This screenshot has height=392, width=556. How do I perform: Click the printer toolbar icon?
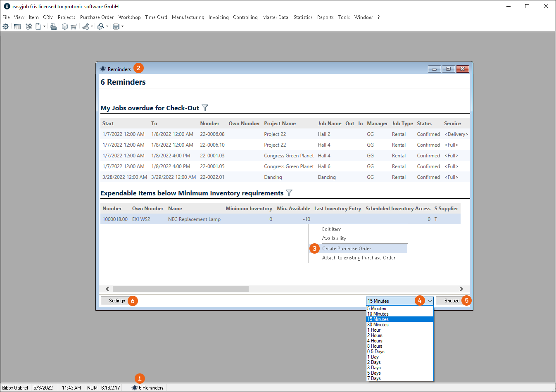click(x=116, y=26)
